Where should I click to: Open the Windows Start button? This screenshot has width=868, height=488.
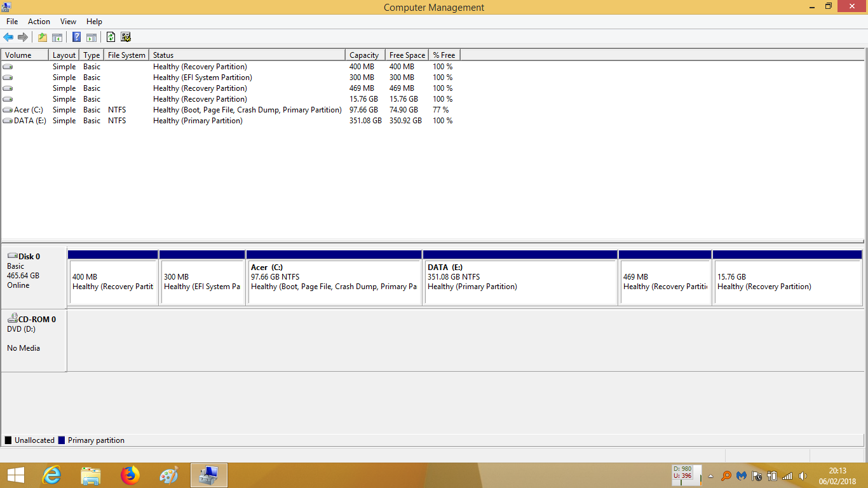coord(15,475)
